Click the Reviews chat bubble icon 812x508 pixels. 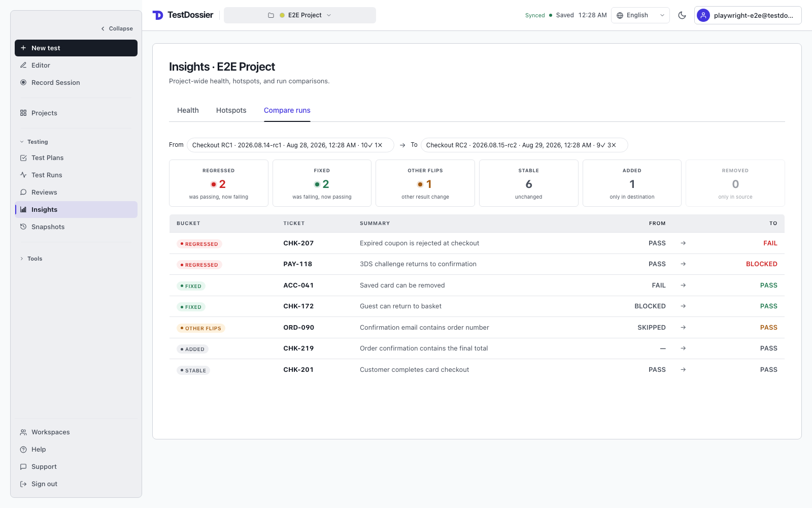(23, 192)
